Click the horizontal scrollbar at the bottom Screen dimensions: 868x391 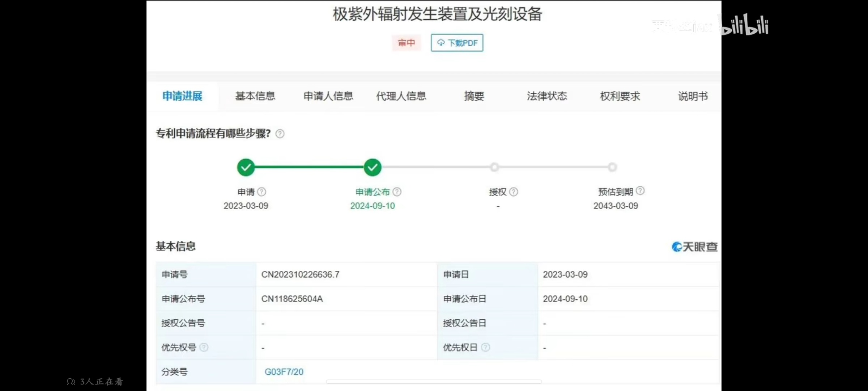tap(434, 382)
